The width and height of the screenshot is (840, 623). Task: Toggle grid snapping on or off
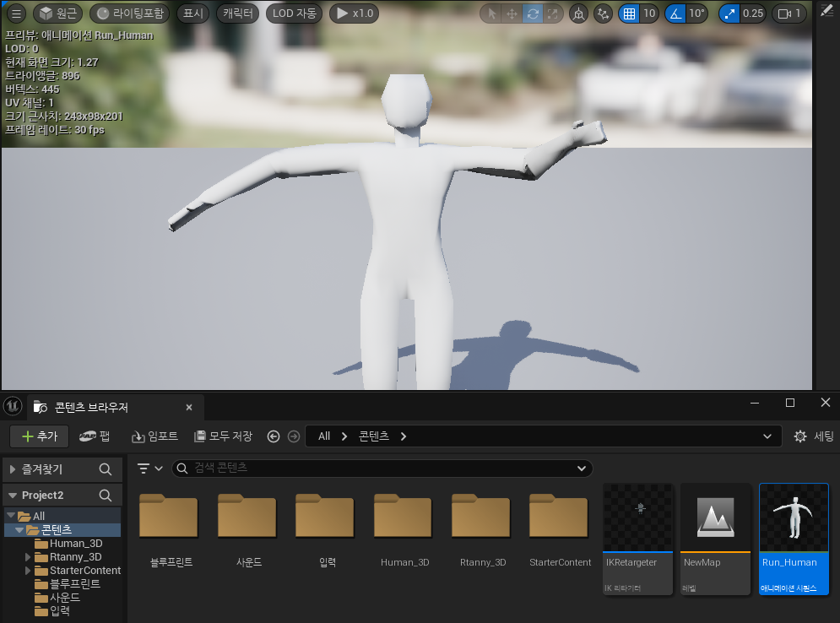628,14
